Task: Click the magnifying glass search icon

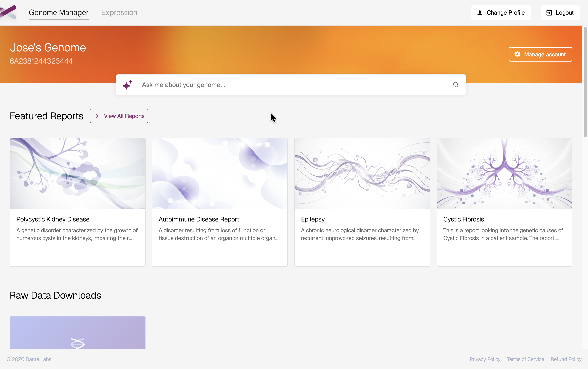Action: point(456,84)
